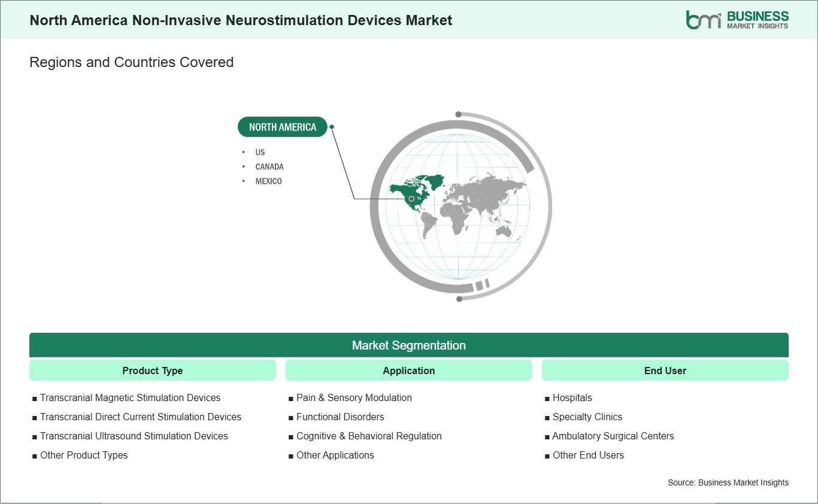This screenshot has width=818, height=504.
Task: Click the CANADA country entry
Action: pyautogui.click(x=269, y=166)
